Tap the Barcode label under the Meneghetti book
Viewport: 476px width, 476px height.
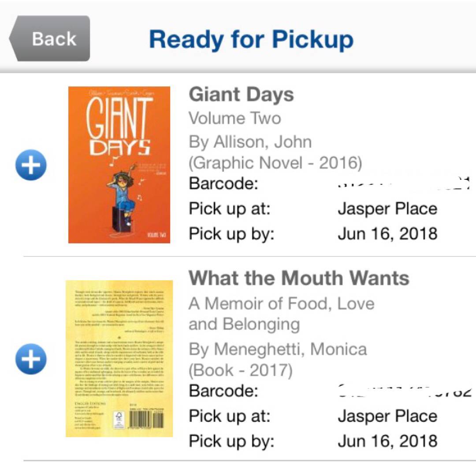point(223,390)
